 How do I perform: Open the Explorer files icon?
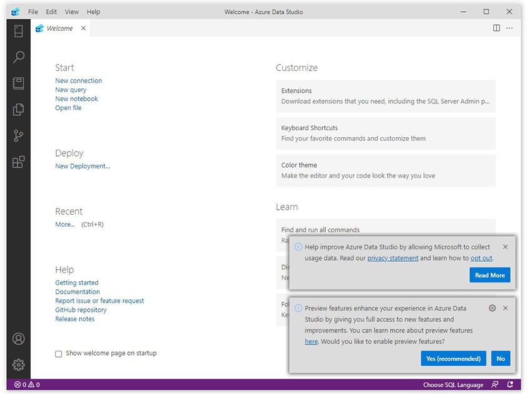(19, 110)
